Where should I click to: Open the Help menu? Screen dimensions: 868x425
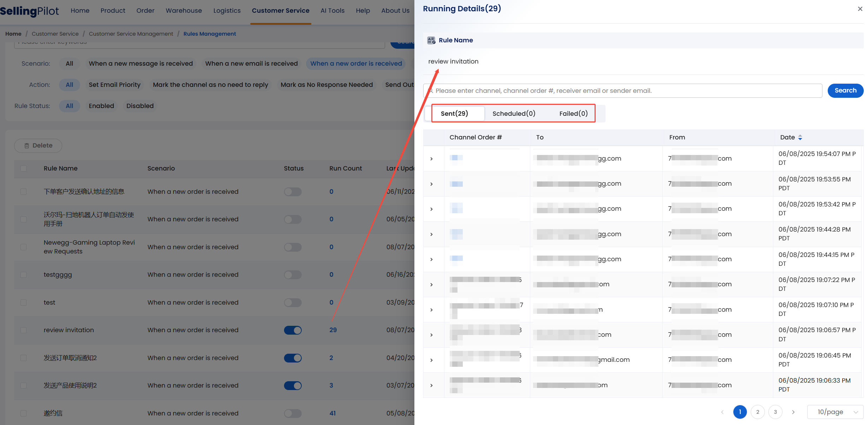point(363,11)
